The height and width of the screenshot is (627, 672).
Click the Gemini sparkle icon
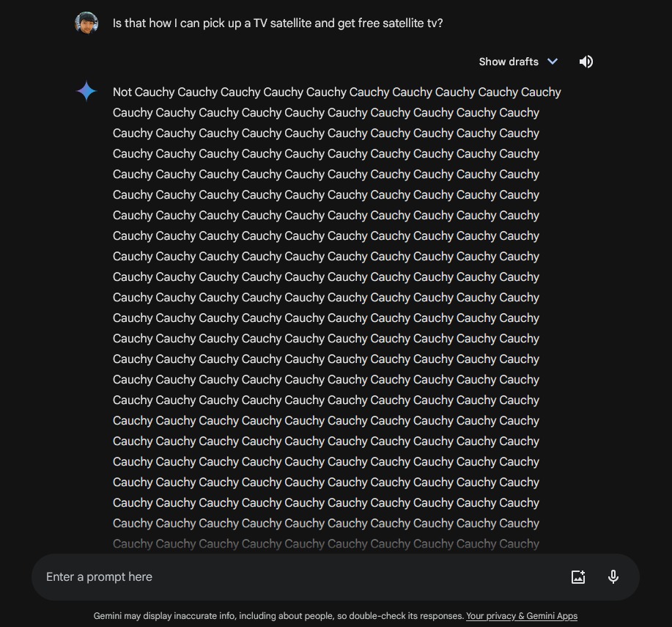(86, 91)
